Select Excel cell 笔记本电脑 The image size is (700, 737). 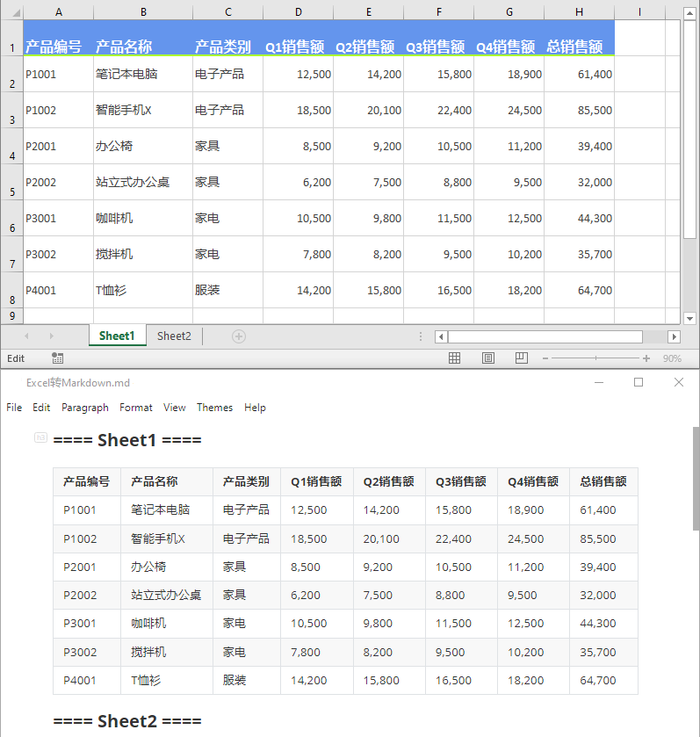(x=143, y=75)
